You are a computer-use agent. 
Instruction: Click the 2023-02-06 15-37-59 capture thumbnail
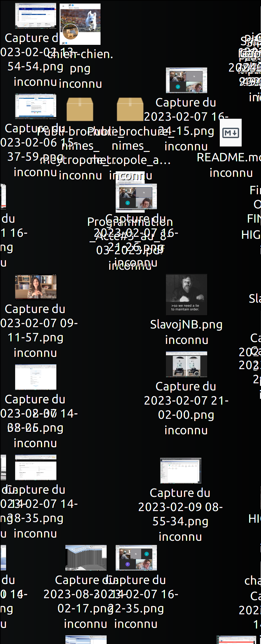click(x=35, y=106)
